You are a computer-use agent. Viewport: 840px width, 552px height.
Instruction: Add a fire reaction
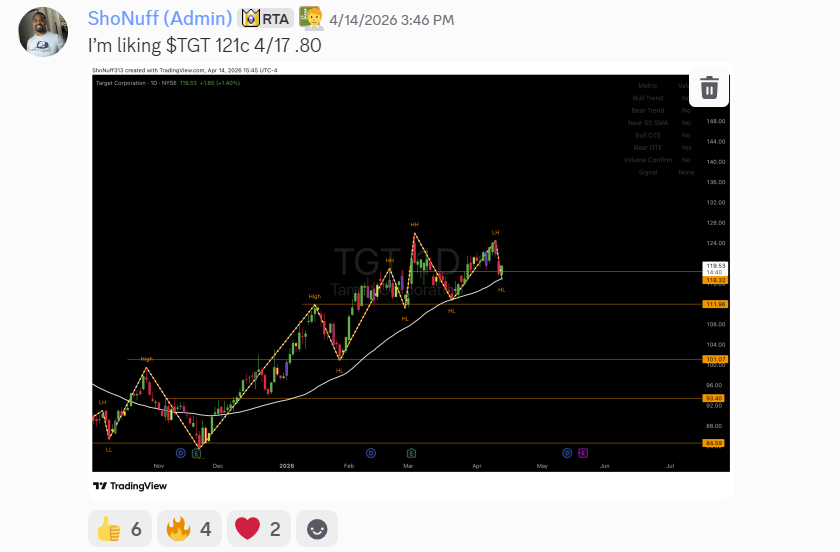[189, 529]
